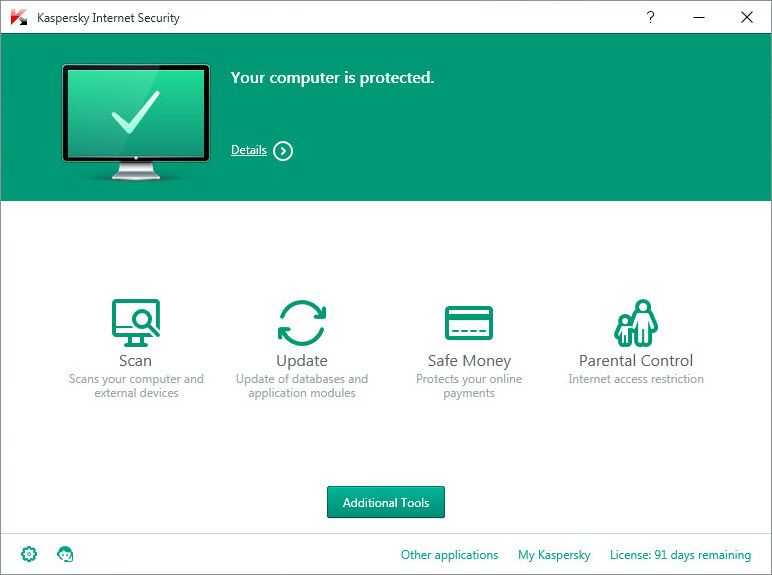Click the protected monitor status image
The image size is (772, 575).
coord(136,122)
